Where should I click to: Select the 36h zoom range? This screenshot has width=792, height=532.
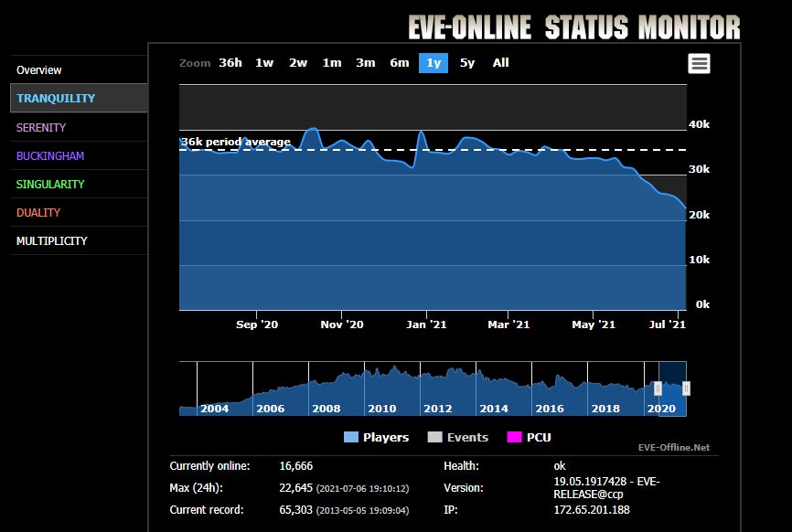[230, 63]
